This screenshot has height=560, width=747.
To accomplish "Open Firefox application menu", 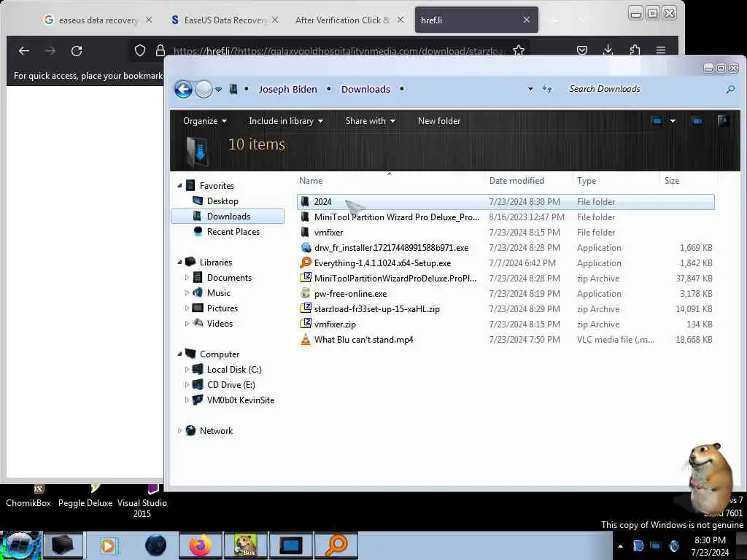I will (661, 50).
